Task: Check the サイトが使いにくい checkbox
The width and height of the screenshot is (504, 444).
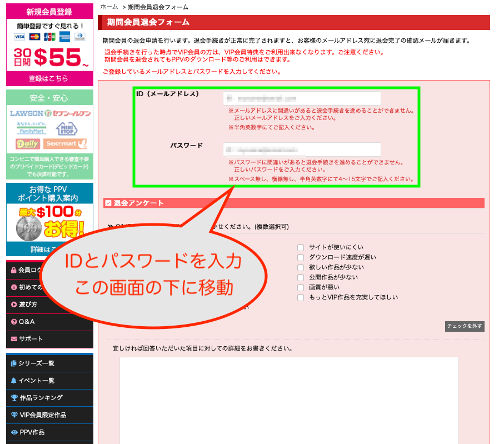Action: click(x=301, y=248)
